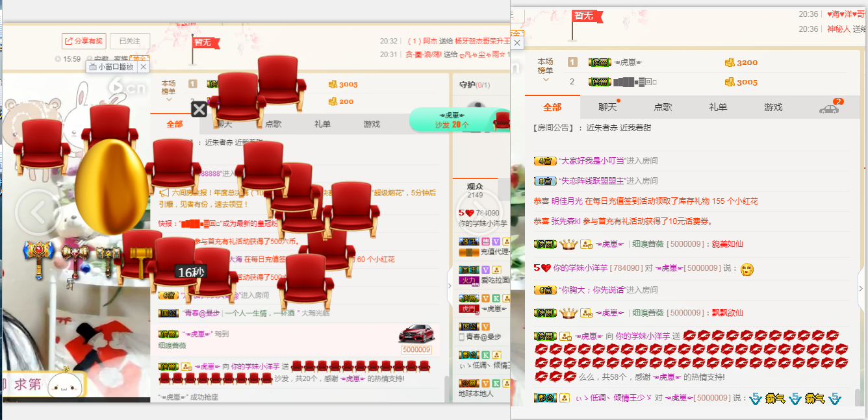Click the crown icon beside 飘飘欲仙 message
868x420 pixels.
[x=568, y=313]
